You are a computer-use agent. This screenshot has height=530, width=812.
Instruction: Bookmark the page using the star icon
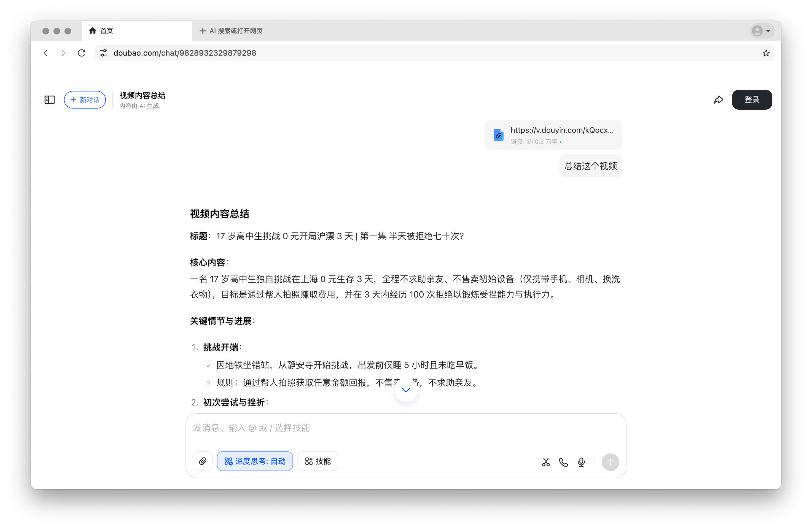point(766,53)
